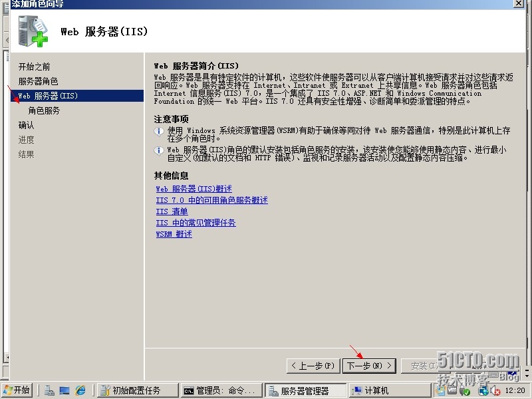Open the Windows 开始 menu
The height and width of the screenshot is (399, 532).
tap(17, 390)
